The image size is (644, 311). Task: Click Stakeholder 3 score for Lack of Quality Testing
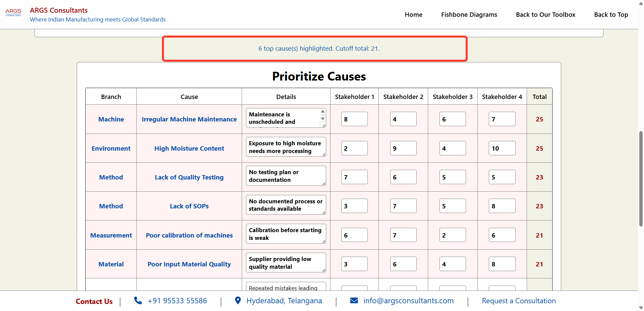click(453, 177)
